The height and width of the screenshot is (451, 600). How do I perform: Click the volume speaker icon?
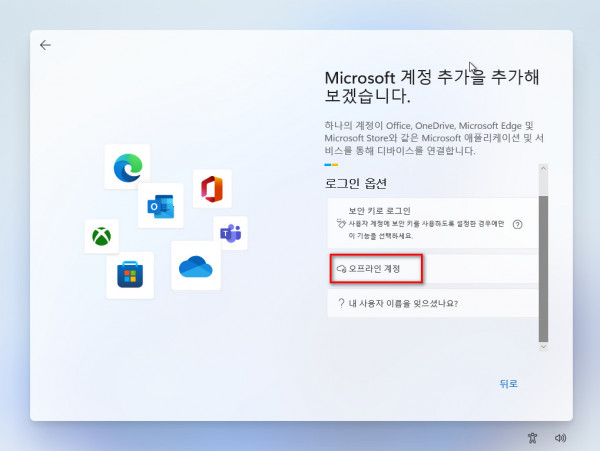pyautogui.click(x=560, y=438)
